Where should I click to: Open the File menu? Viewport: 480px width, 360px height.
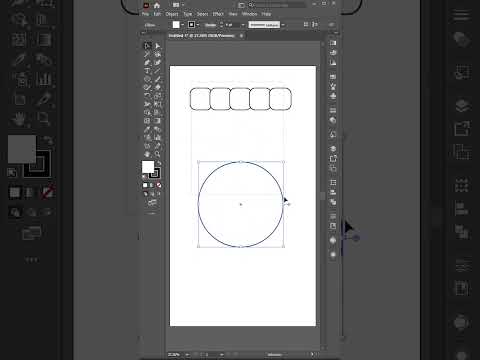[x=146, y=14]
